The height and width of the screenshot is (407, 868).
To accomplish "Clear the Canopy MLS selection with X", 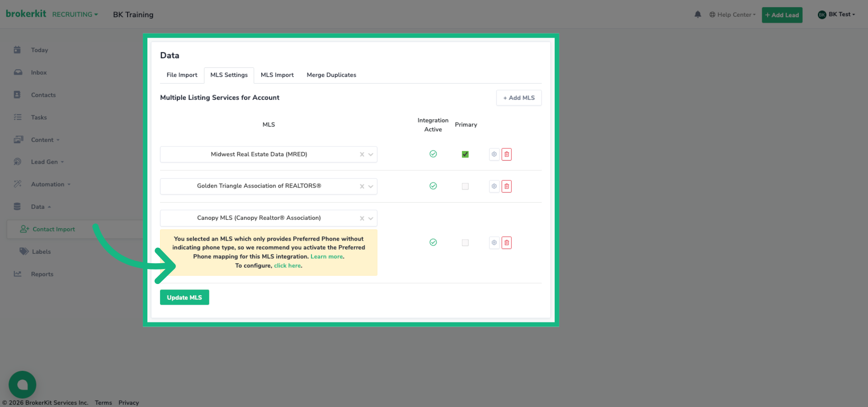I will [362, 218].
